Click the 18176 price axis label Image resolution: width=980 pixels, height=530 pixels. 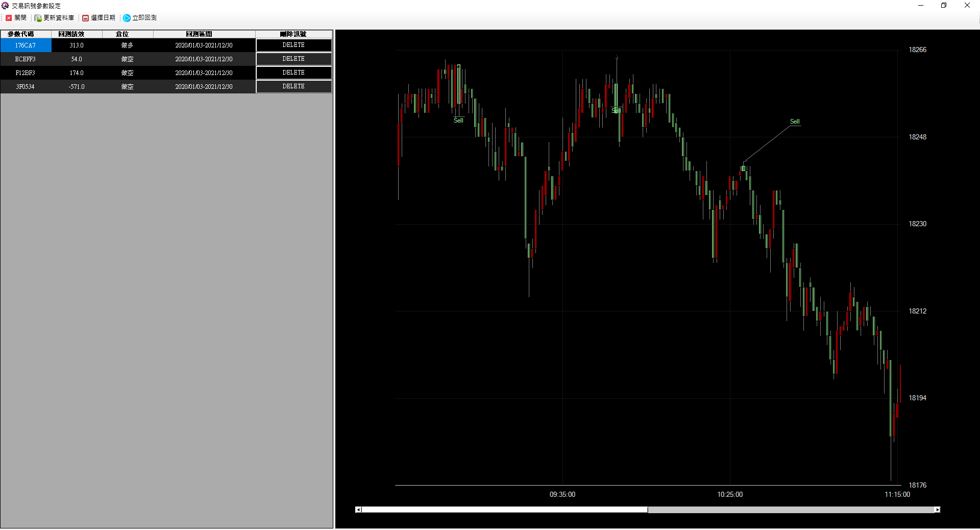tap(917, 485)
